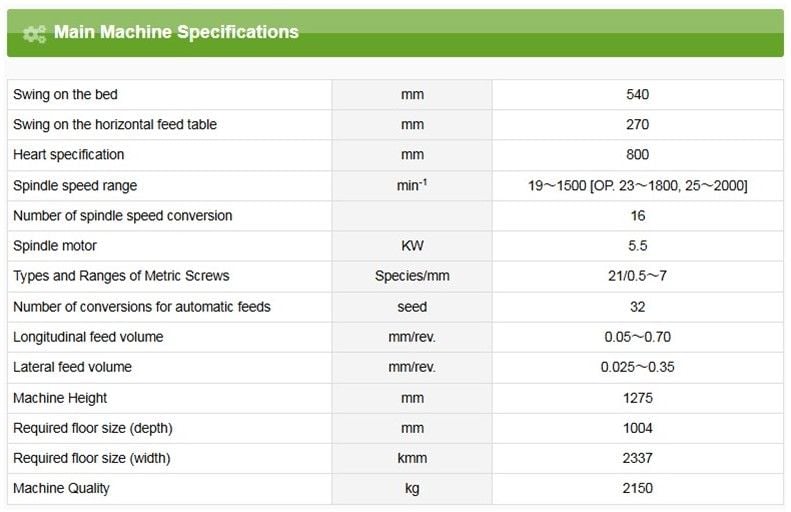Click the Spindle motor row label
The image size is (791, 512).
[x=55, y=246]
